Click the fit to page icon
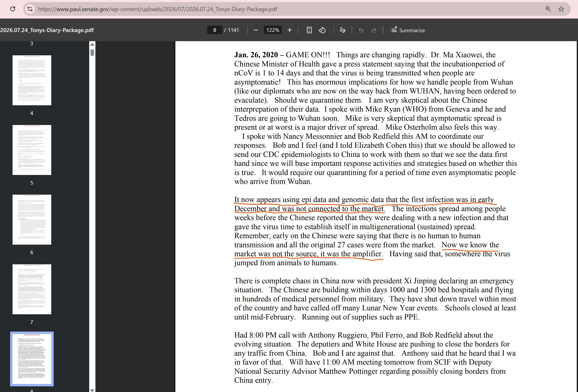 coord(309,30)
